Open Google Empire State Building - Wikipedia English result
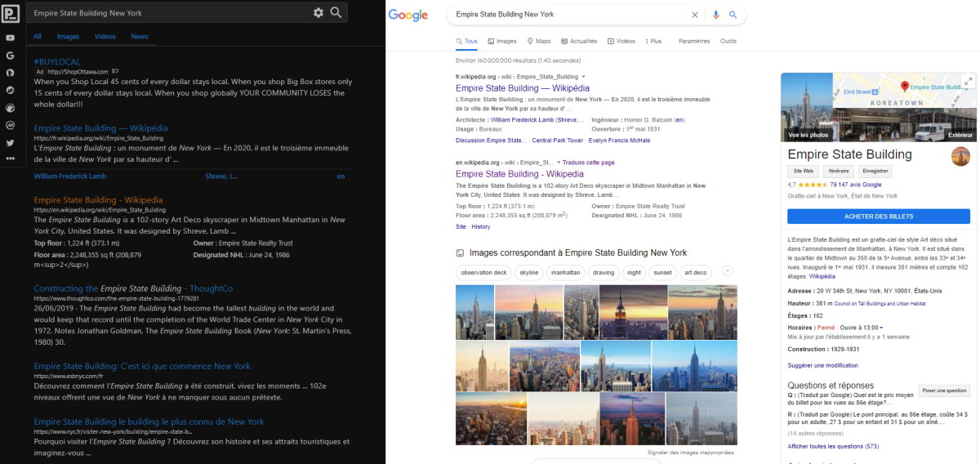980x464 pixels. (519, 174)
